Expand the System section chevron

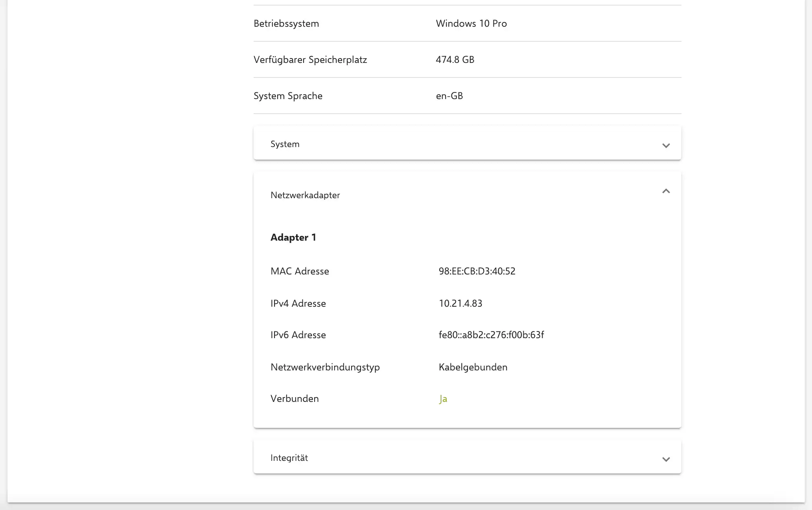point(666,145)
